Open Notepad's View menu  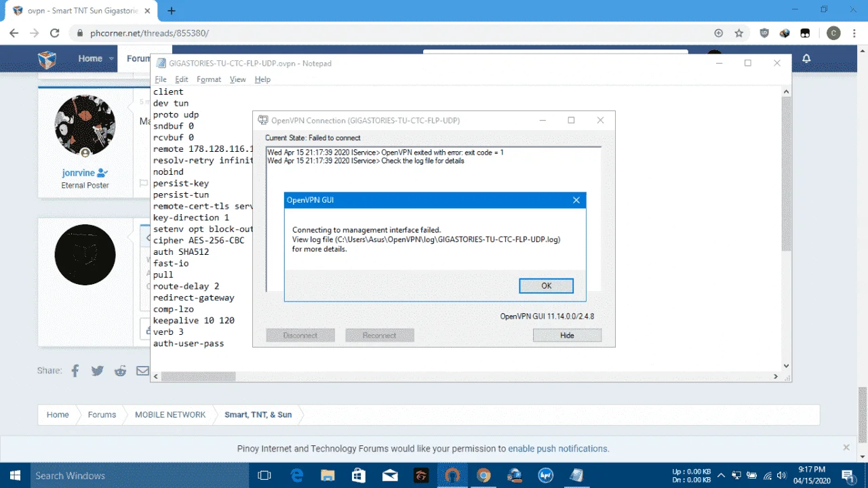point(237,79)
